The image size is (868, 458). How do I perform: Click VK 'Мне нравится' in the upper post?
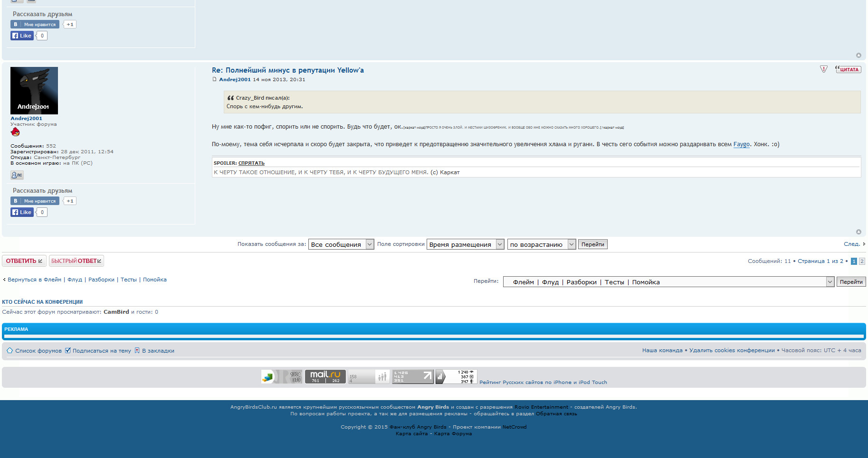[35, 24]
